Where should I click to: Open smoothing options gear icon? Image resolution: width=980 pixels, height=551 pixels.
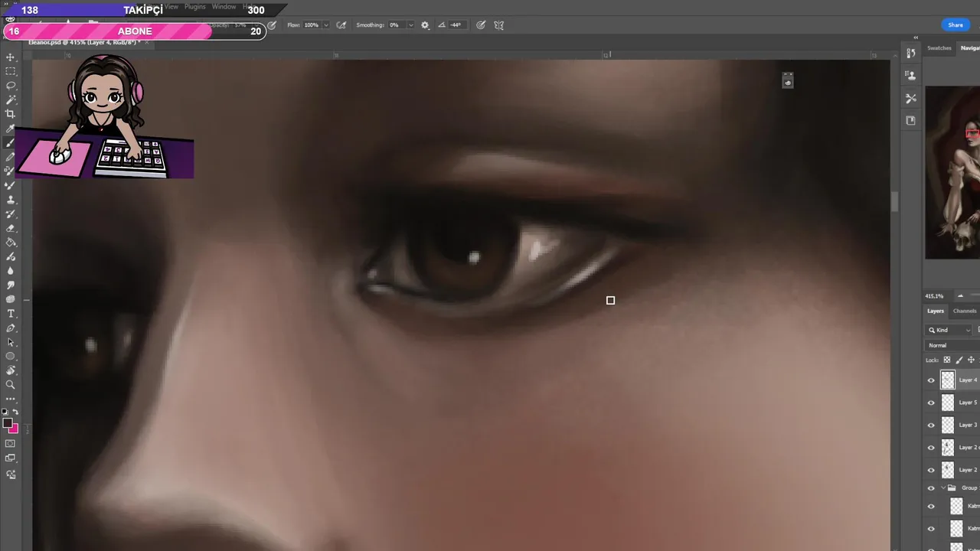425,25
